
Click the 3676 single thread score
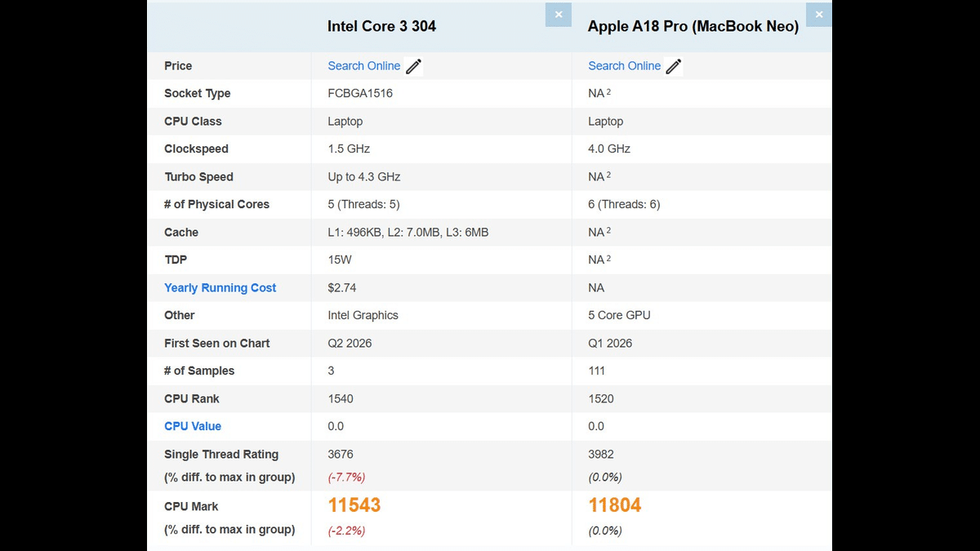point(341,455)
